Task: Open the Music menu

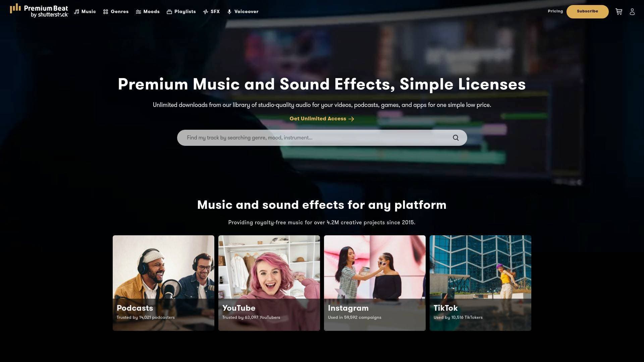Action: [88, 11]
